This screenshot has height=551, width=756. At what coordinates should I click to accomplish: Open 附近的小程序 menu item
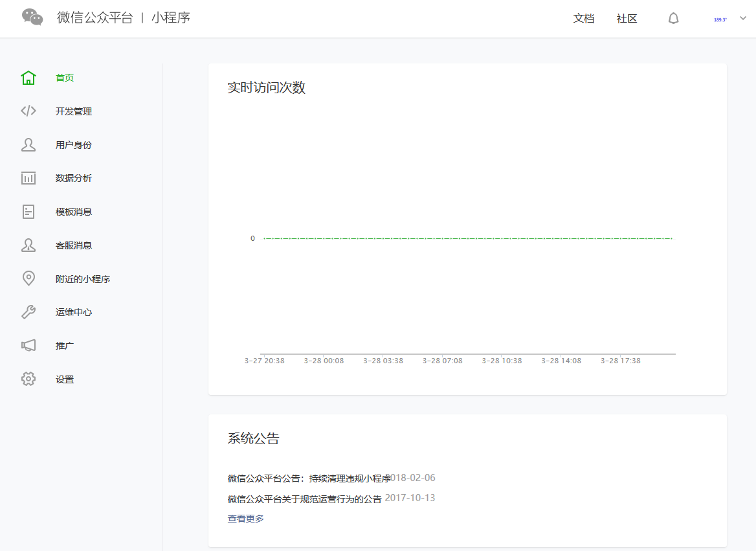pyautogui.click(x=82, y=279)
